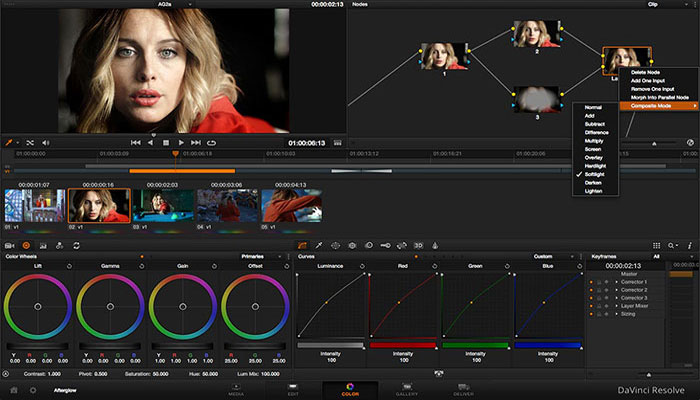The image size is (700, 400).
Task: Lock the Corrector 1 keyframe track
Action: [x=599, y=282]
